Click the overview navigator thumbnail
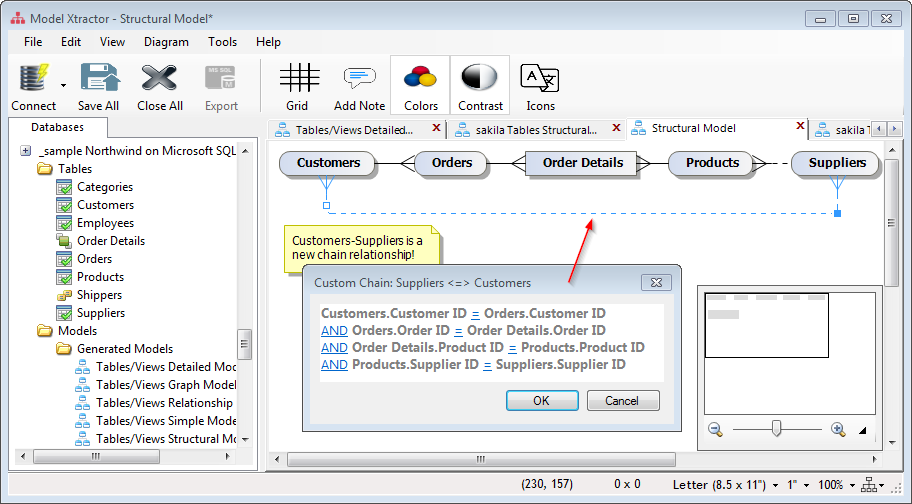The image size is (912, 504). point(789,353)
